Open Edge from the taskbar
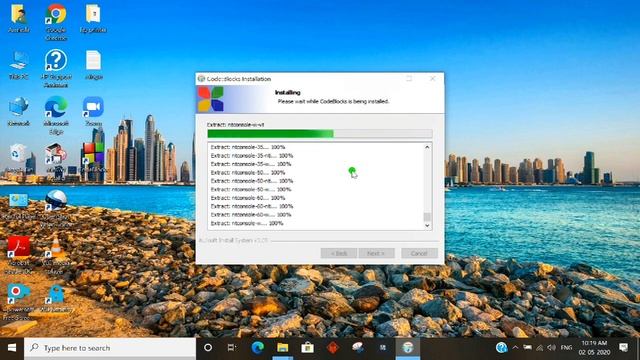Screen dimensions: 640x360 coord(258,348)
